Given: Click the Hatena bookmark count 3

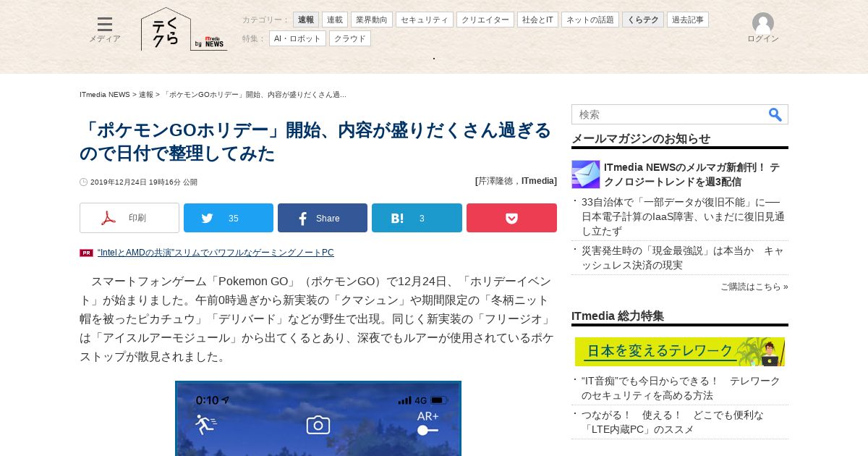Looking at the screenshot, I should (422, 219).
